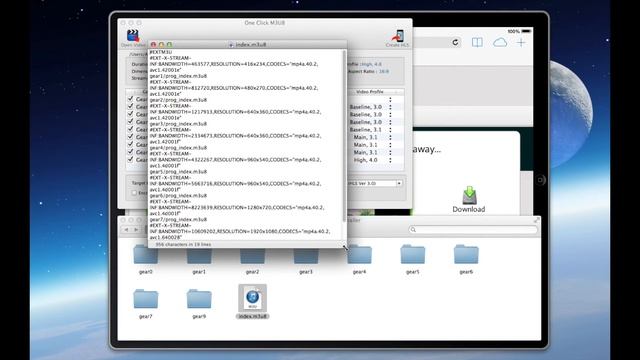The width and height of the screenshot is (640, 360).
Task: Open the gear4 folder in Finder
Action: point(359,255)
